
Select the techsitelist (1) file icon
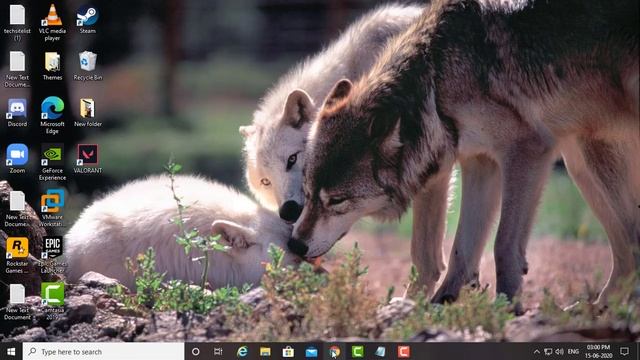17,22
